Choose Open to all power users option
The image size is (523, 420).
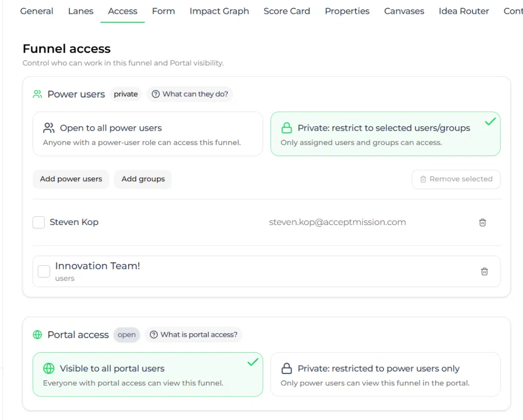pos(148,134)
